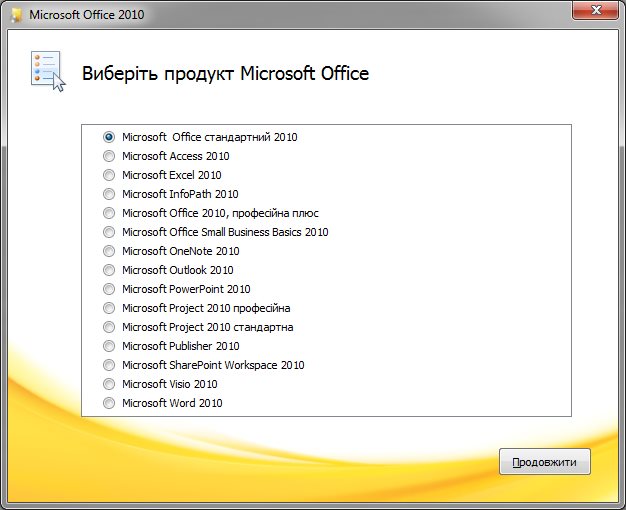Viewport: 626px width, 510px height.
Task: Select Microsoft PowerPoint 2010 radio button
Action: [x=109, y=289]
